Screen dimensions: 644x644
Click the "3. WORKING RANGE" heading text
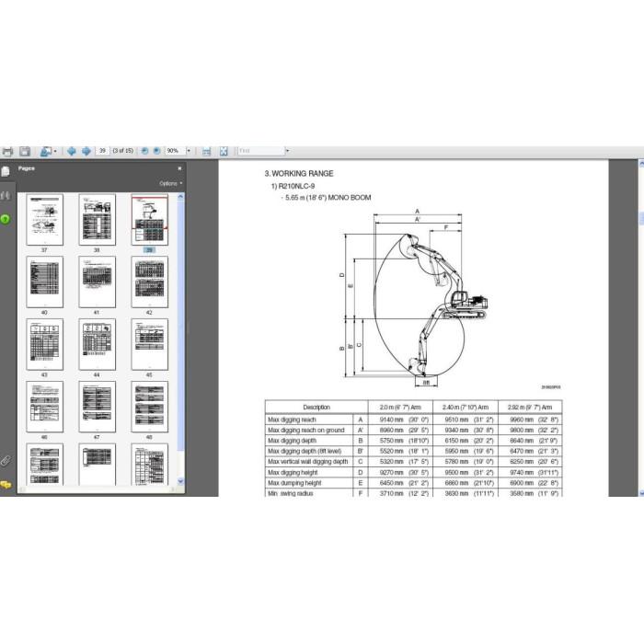point(299,174)
